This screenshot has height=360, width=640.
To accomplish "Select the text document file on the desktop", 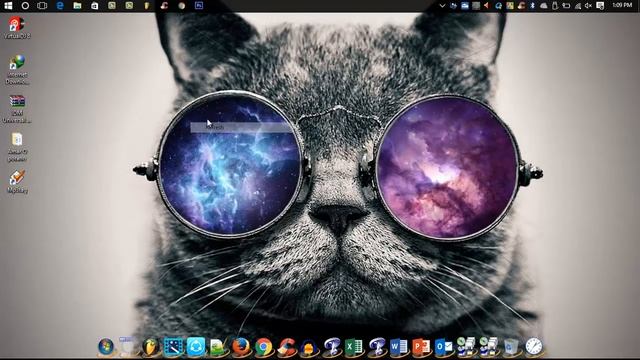I will 17,147.
